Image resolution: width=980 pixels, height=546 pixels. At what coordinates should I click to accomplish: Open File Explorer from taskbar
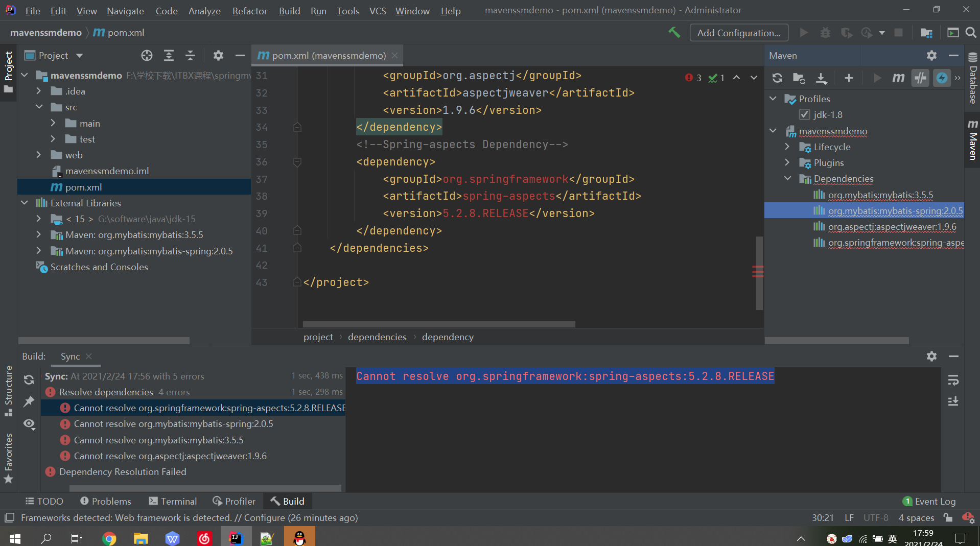pyautogui.click(x=141, y=538)
